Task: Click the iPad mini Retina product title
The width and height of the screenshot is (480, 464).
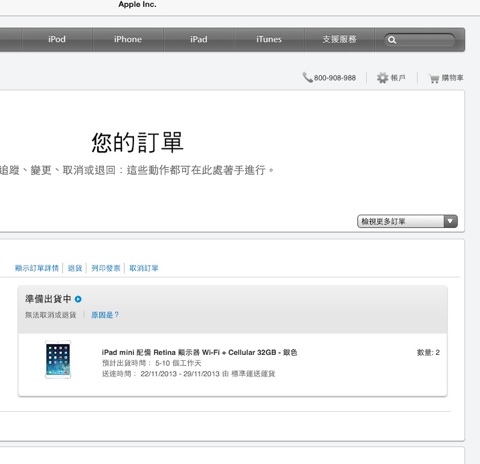Action: (x=199, y=352)
